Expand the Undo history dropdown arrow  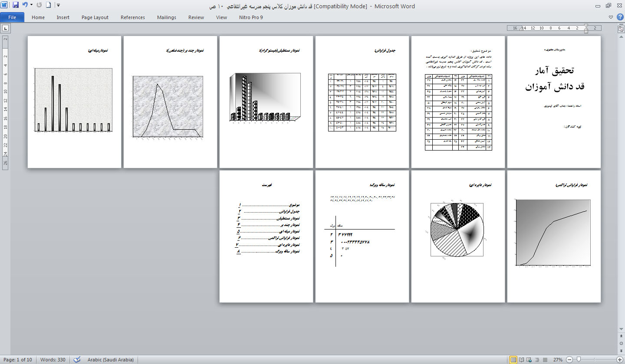(31, 6)
